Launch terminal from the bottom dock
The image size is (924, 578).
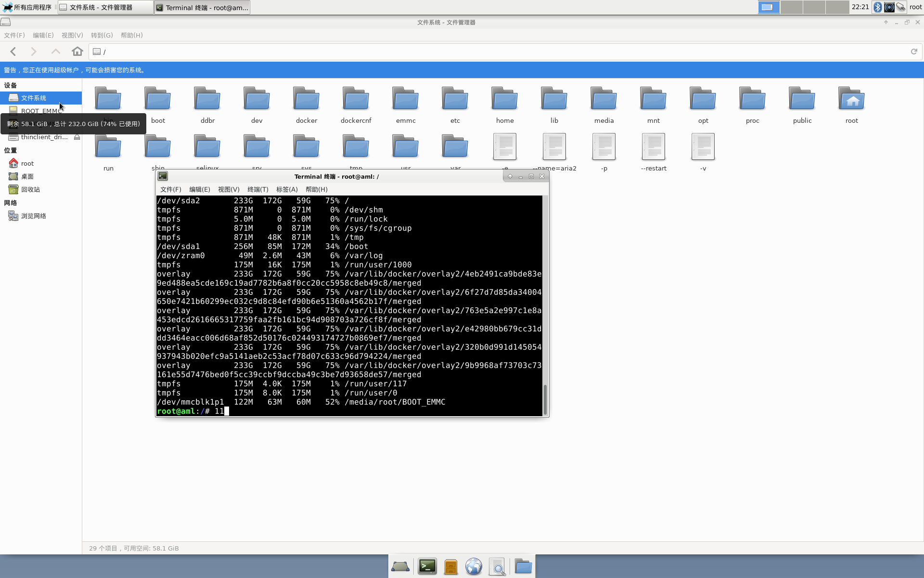[x=427, y=566]
